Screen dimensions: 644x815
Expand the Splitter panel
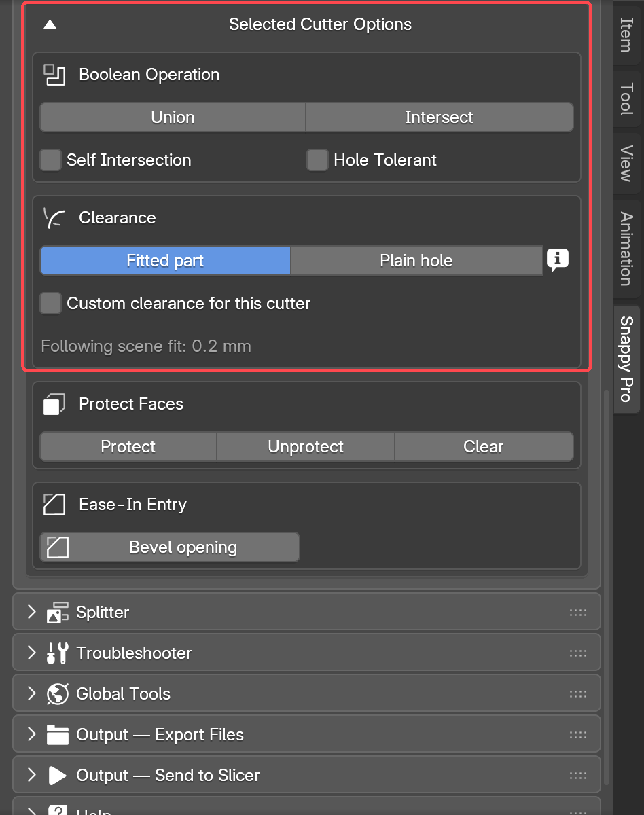[31, 613]
